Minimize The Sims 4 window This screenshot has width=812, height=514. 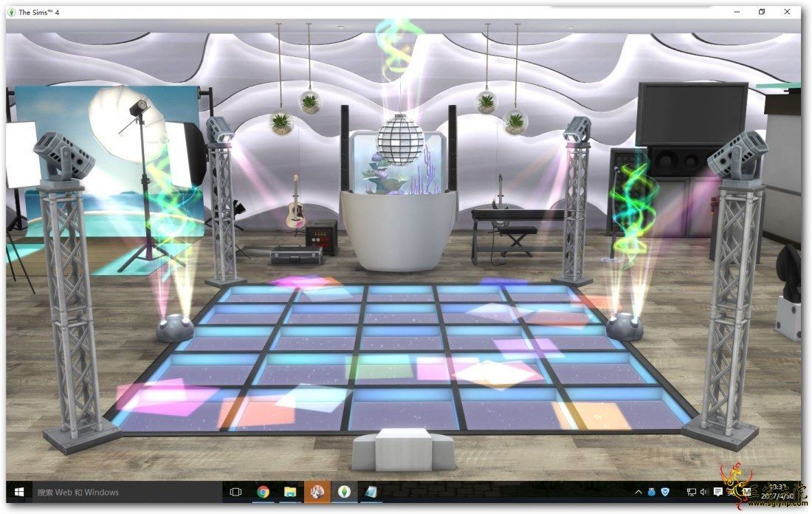tap(737, 12)
